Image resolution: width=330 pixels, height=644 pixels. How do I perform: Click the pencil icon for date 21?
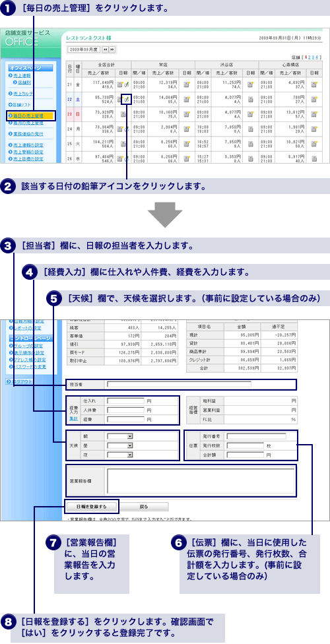(127, 84)
